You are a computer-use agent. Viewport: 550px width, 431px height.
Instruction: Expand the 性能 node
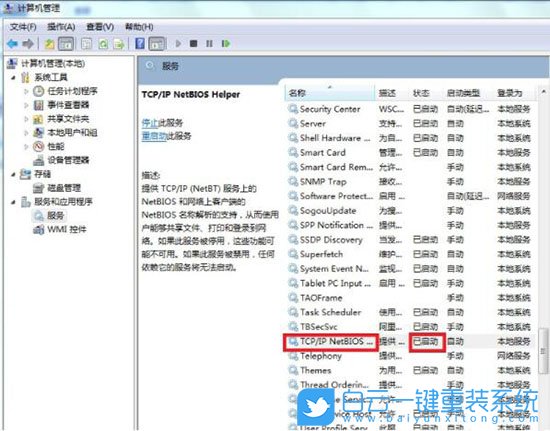point(26,146)
